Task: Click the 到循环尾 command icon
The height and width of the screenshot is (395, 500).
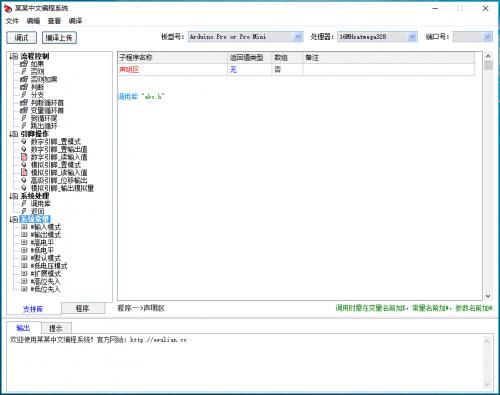Action: (24, 118)
